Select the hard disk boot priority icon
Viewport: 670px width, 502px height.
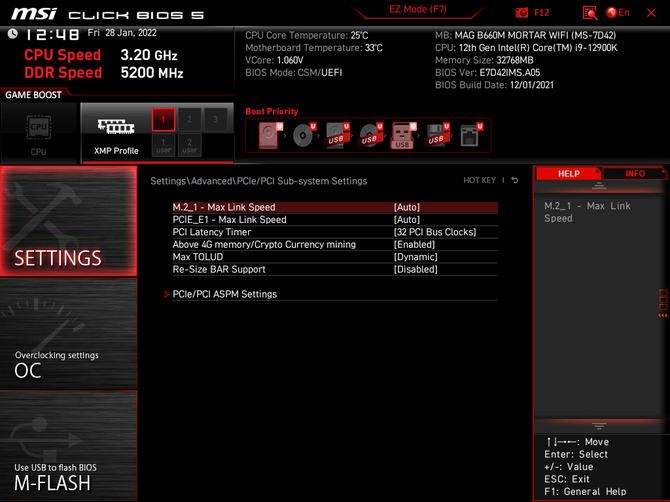pos(270,135)
